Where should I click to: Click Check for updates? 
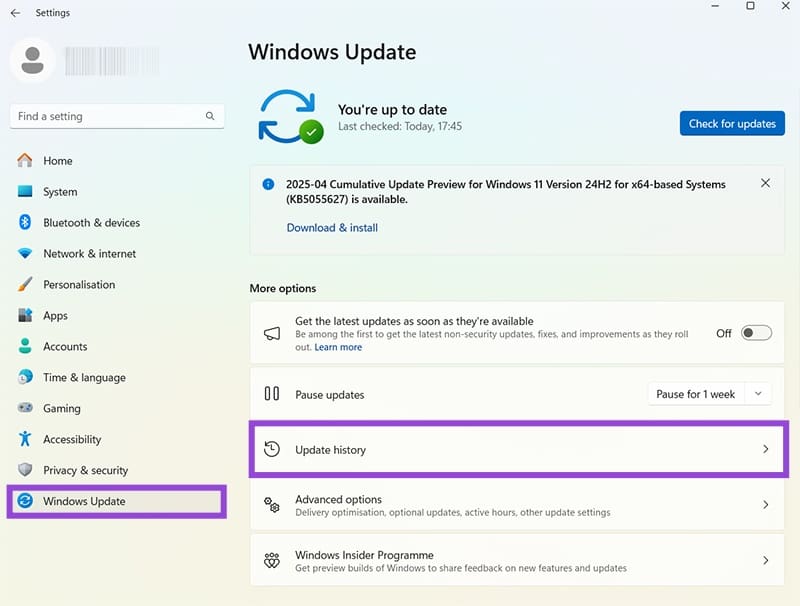731,123
